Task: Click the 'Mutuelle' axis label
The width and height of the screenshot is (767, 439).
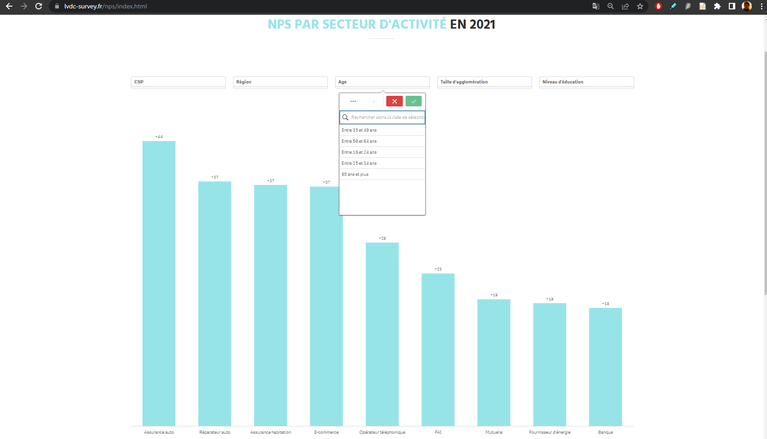Action: coord(494,432)
